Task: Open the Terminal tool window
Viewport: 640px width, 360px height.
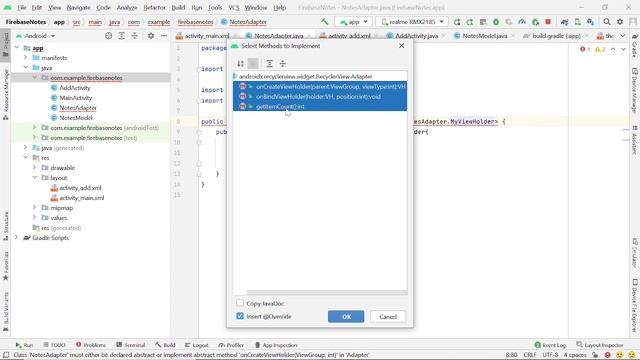Action: (x=131, y=345)
